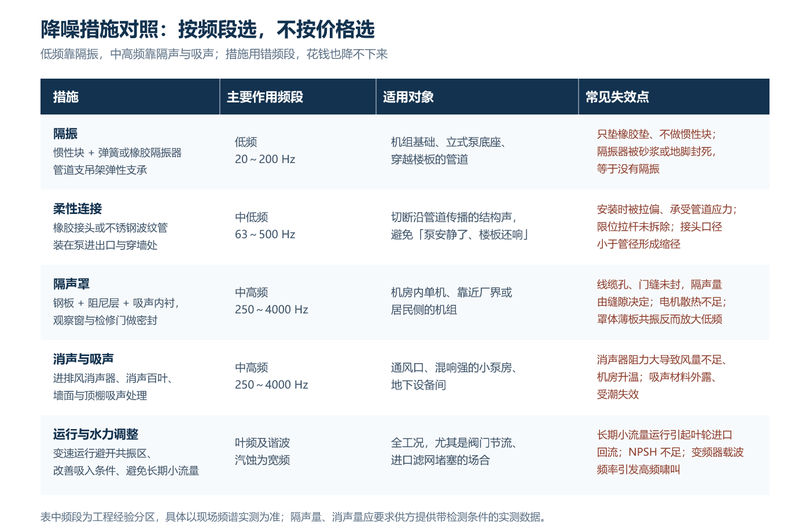Select the column header 常见失效点

[x=617, y=97]
